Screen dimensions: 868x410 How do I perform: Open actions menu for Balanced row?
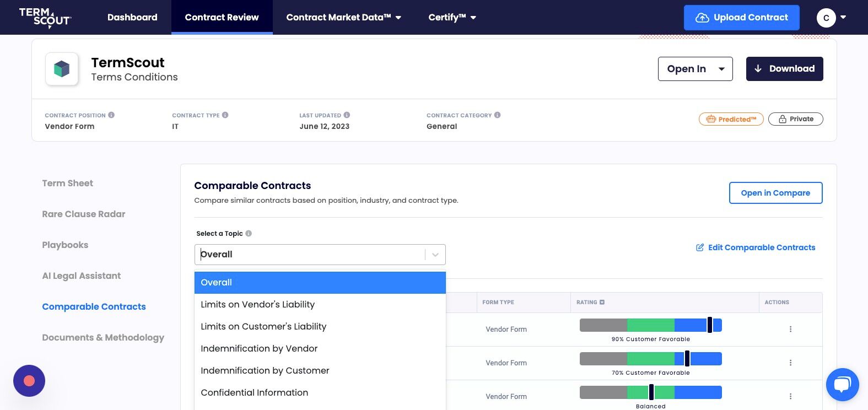click(x=790, y=396)
